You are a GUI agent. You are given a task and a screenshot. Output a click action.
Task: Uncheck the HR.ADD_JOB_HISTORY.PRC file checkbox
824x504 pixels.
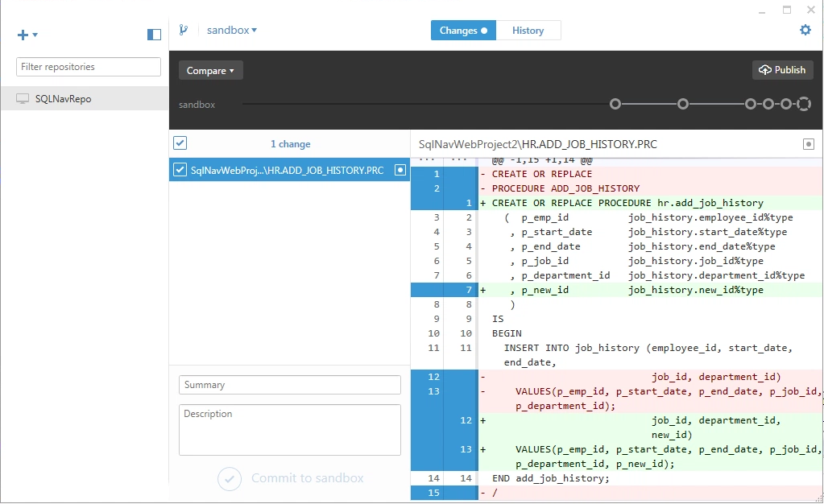click(x=180, y=170)
